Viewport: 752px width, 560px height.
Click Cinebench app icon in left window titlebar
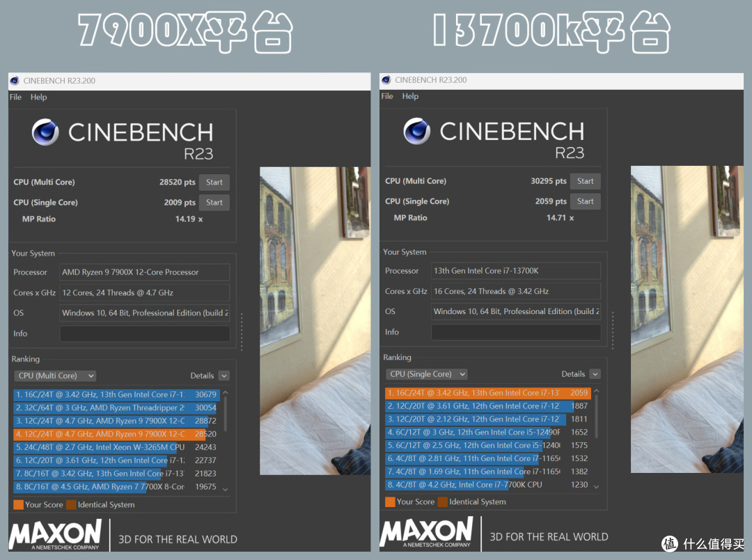coord(15,81)
